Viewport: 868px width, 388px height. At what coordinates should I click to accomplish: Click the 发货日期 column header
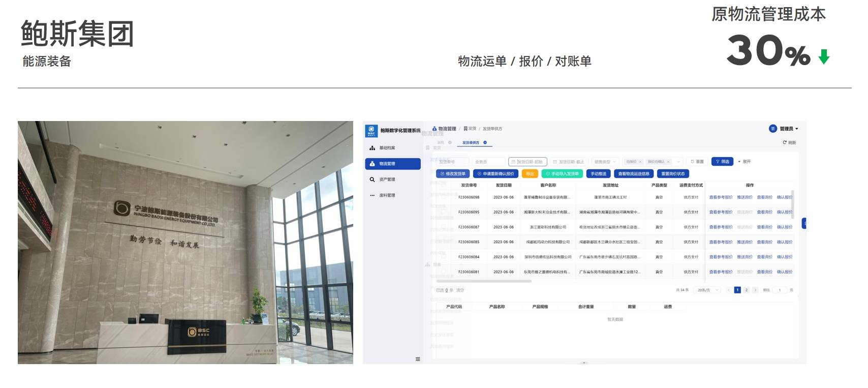504,185
